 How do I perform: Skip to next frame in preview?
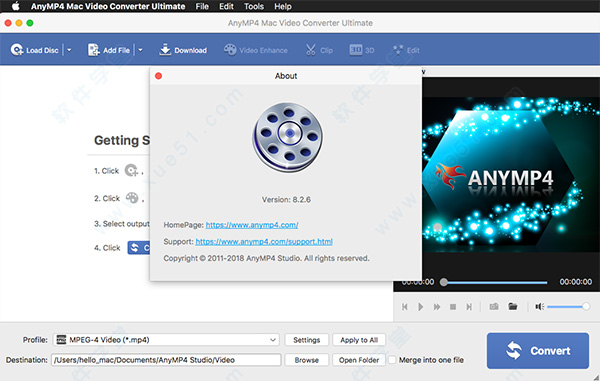pyautogui.click(x=469, y=307)
